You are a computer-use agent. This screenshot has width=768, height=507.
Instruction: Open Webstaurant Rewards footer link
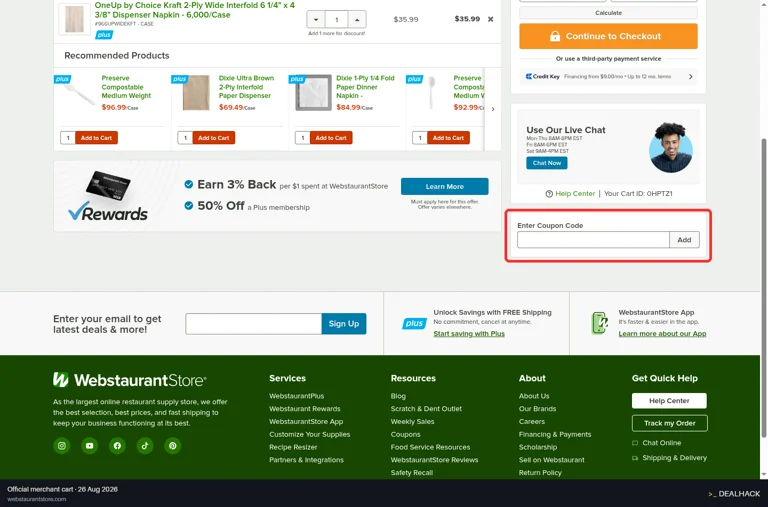pyautogui.click(x=305, y=409)
